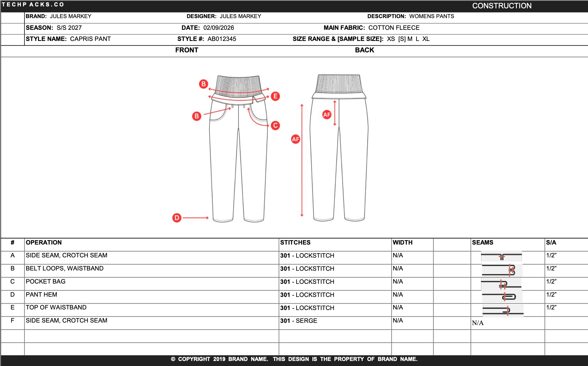Click the style number AB012345

coord(222,39)
